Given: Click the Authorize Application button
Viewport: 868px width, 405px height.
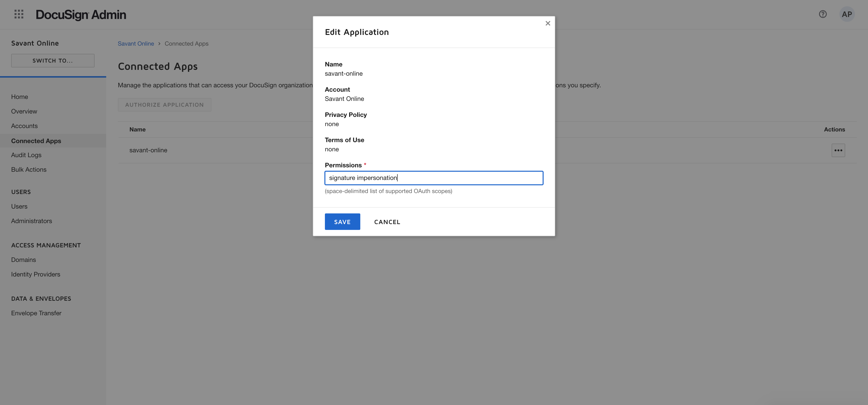Looking at the screenshot, I should tap(164, 105).
